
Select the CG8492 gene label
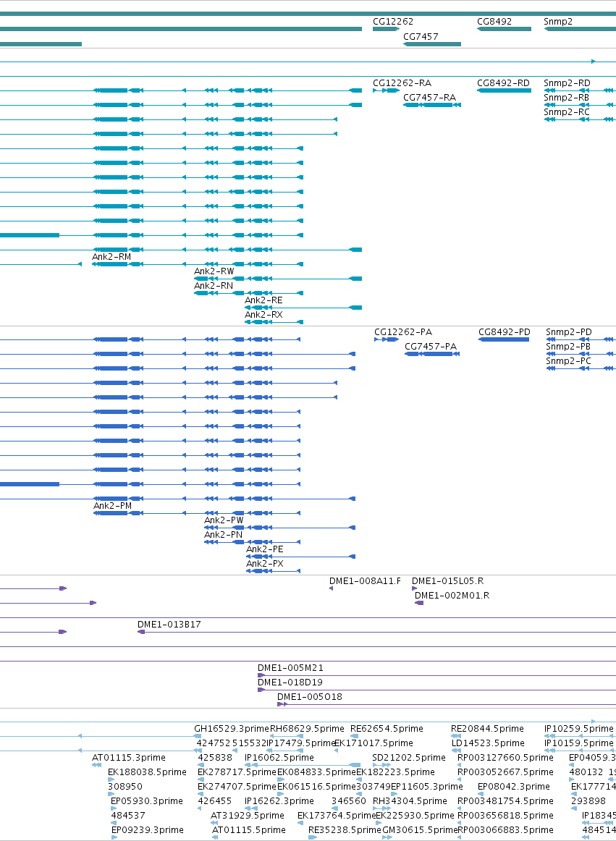tap(494, 22)
